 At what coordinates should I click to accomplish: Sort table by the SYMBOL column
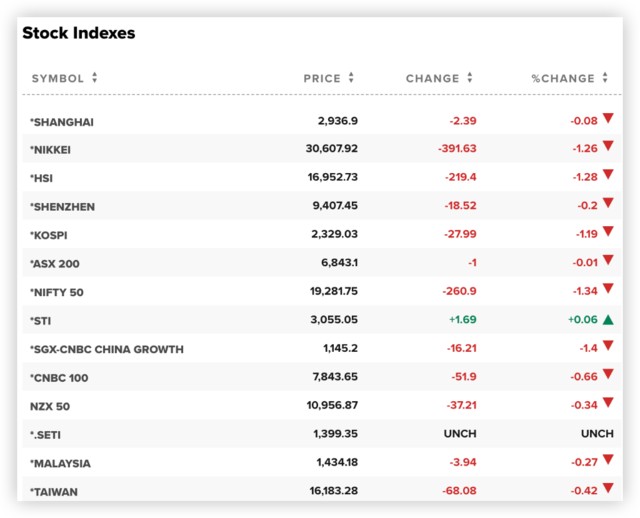pyautogui.click(x=64, y=78)
